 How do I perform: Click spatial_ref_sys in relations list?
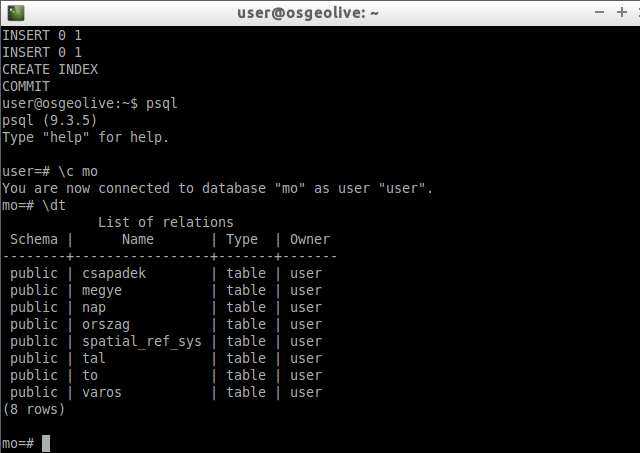point(142,341)
